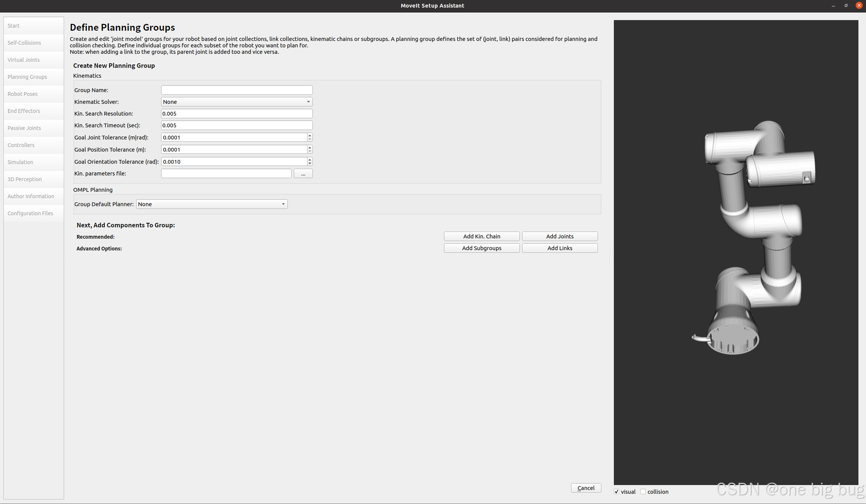Click the Kin. Search Timeout field

(237, 125)
